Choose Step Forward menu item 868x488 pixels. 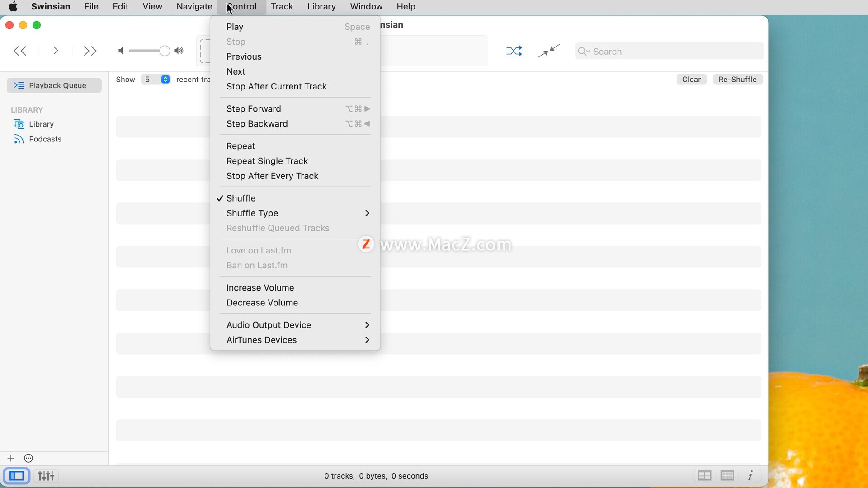pos(295,108)
